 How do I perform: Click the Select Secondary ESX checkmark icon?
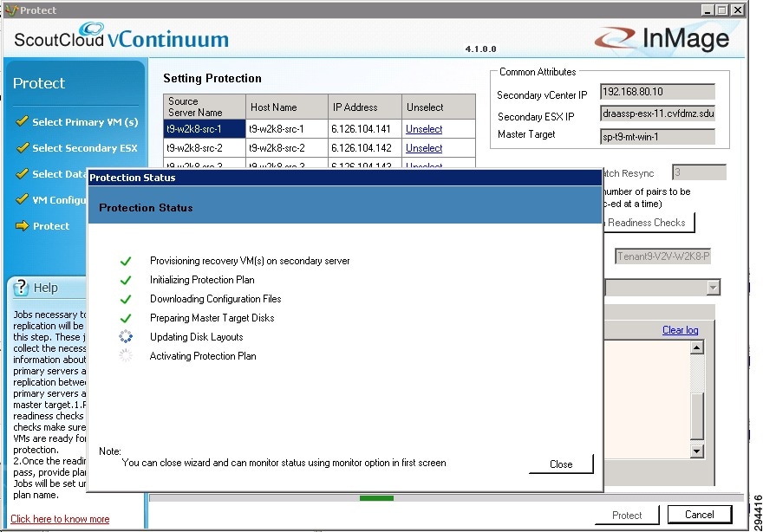pos(22,147)
